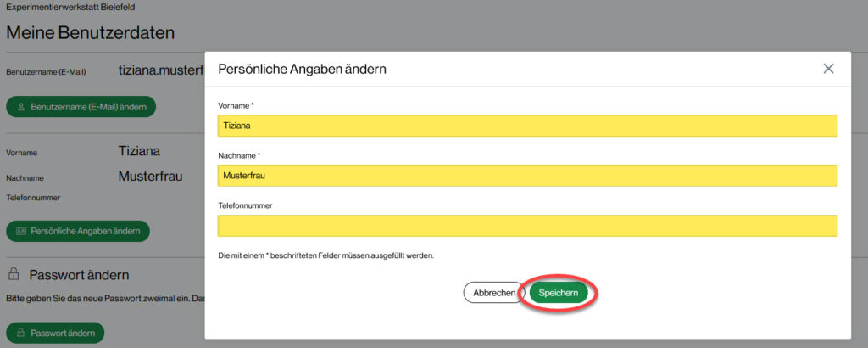The image size is (868, 348).
Task: Focus the empty Telefonnummer input field
Action: pos(527,226)
